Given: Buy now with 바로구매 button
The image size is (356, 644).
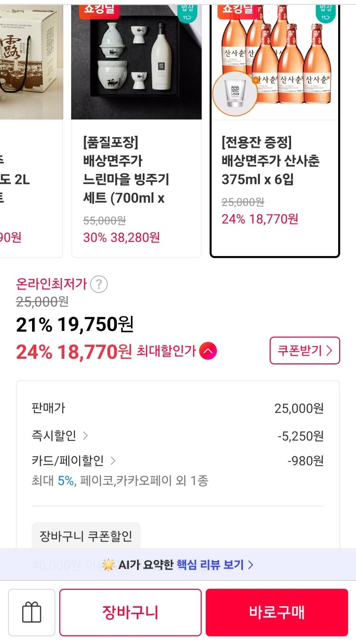Looking at the screenshot, I should [277, 612].
